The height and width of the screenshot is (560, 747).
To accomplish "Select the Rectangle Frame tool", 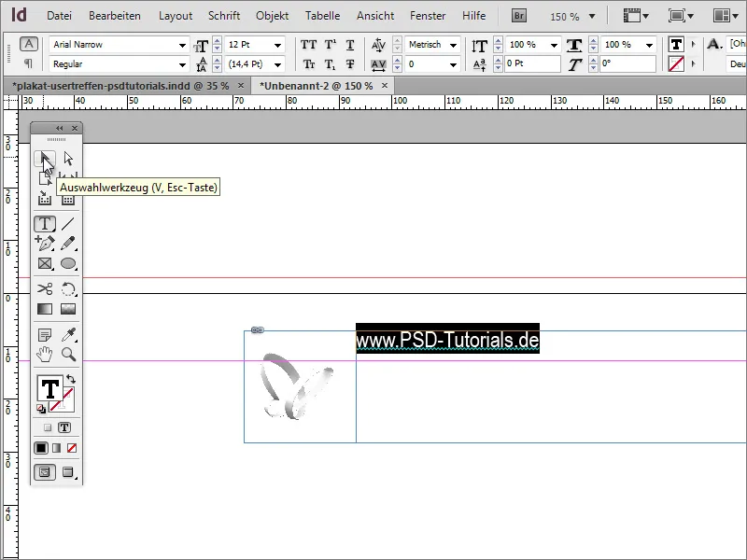I will tap(45, 263).
